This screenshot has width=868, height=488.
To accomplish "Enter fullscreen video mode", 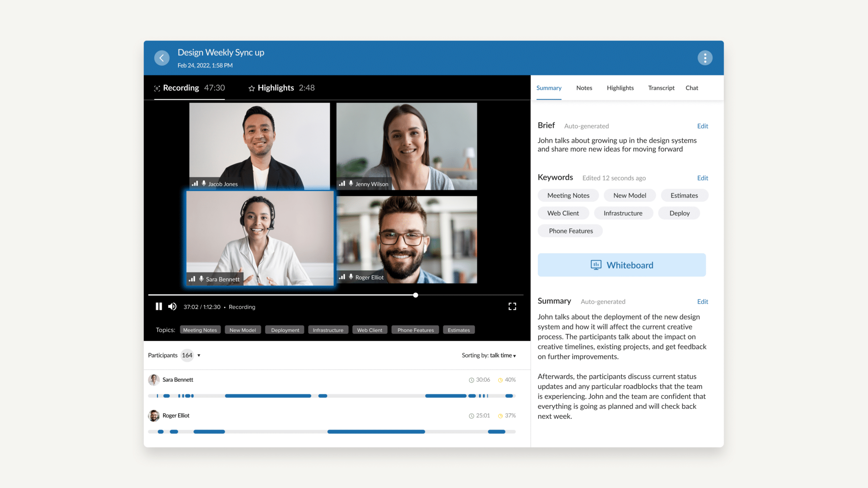I will click(x=512, y=306).
